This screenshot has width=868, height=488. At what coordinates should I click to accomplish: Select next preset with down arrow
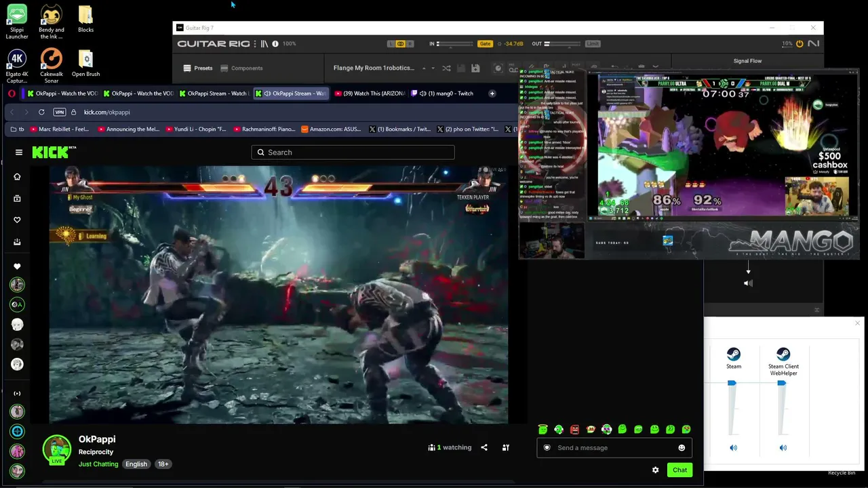click(433, 68)
